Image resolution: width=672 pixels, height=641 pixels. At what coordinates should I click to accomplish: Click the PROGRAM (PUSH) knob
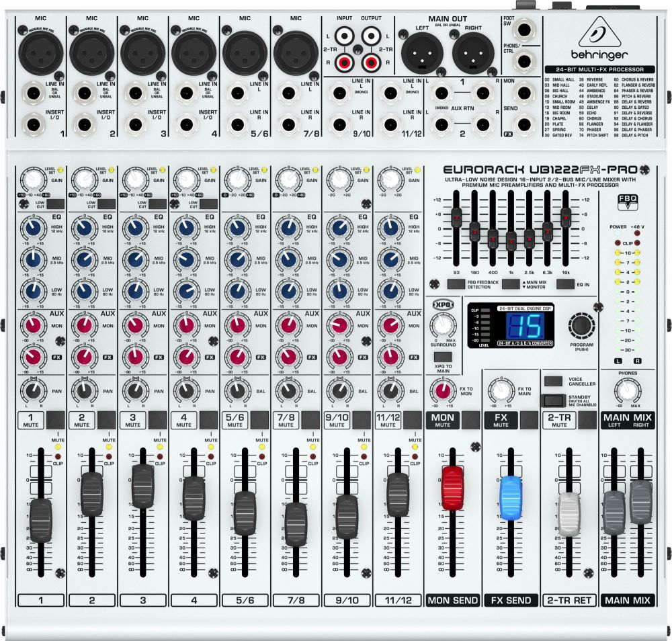click(x=582, y=326)
